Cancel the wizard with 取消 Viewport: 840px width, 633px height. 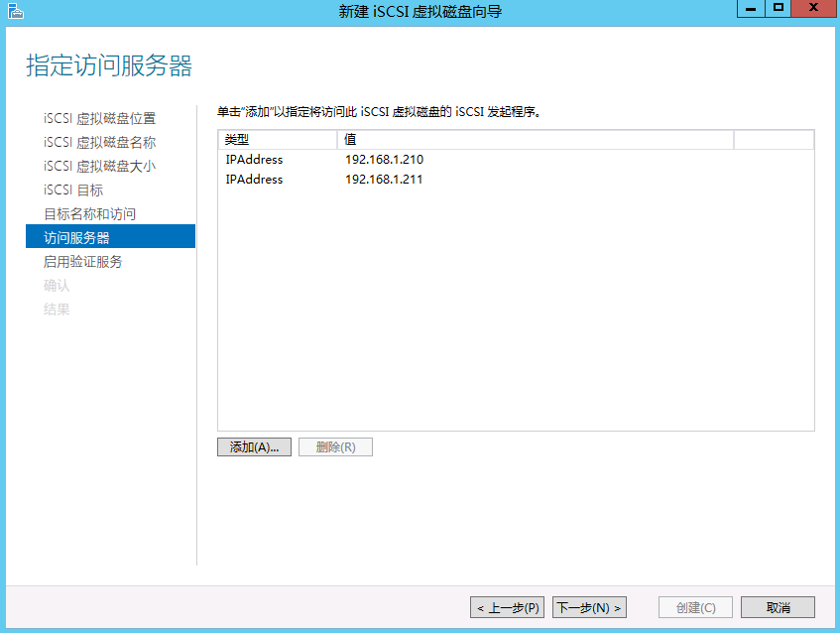click(x=778, y=607)
